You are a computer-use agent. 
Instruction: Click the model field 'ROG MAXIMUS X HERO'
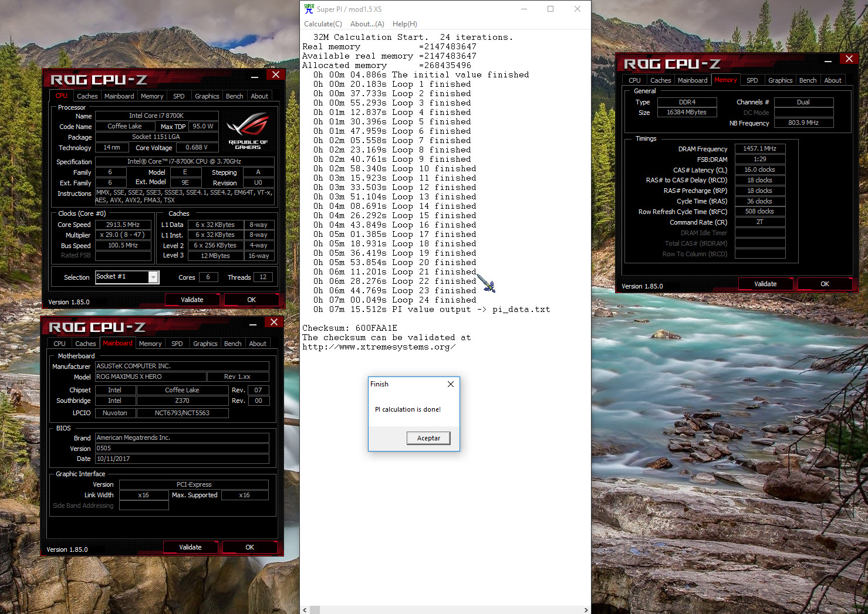tap(151, 376)
